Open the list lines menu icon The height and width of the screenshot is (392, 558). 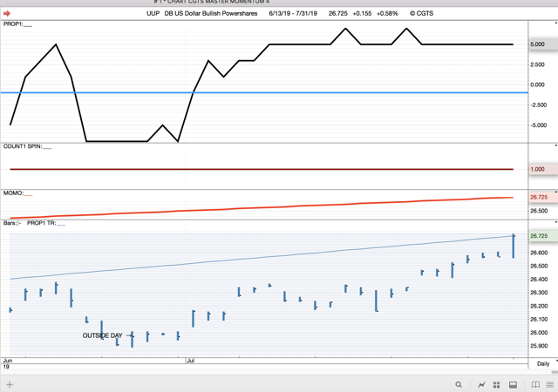550,384
